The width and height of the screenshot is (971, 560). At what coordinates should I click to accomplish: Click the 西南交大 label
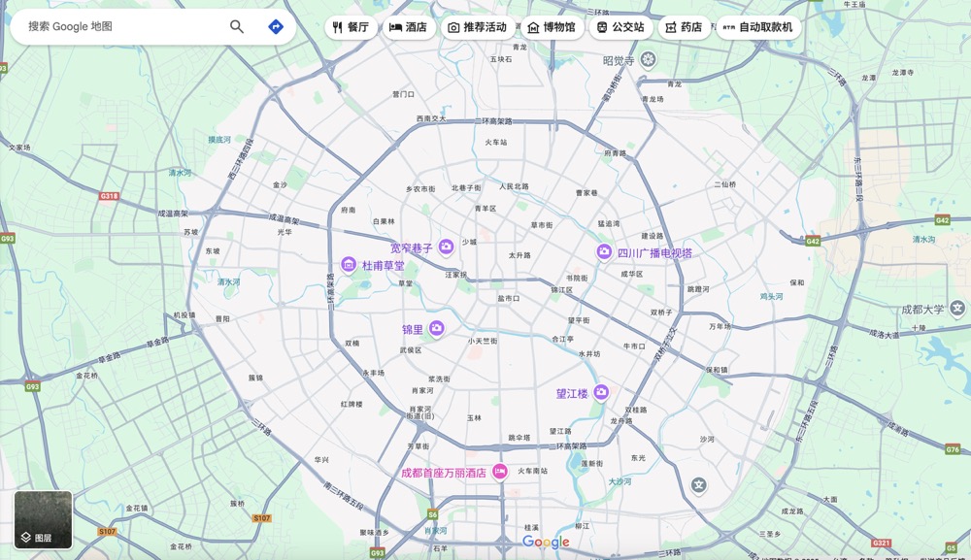pyautogui.click(x=431, y=118)
